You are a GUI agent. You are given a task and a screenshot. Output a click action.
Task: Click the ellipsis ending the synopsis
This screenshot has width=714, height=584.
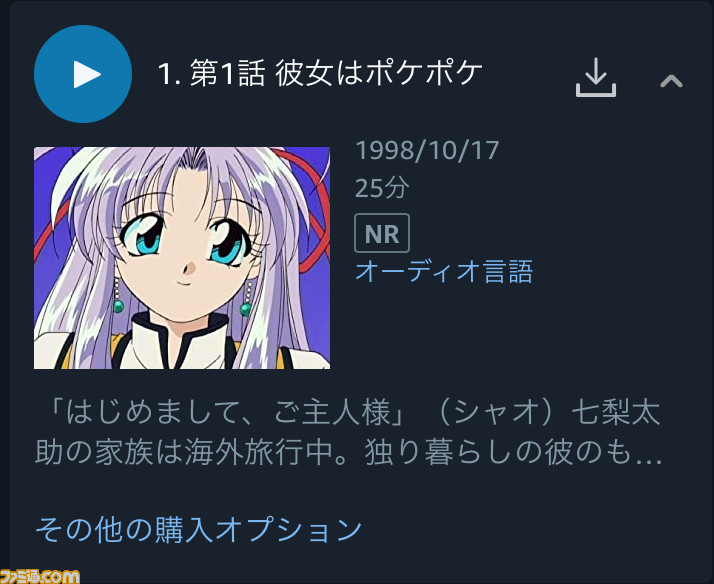coord(648,457)
